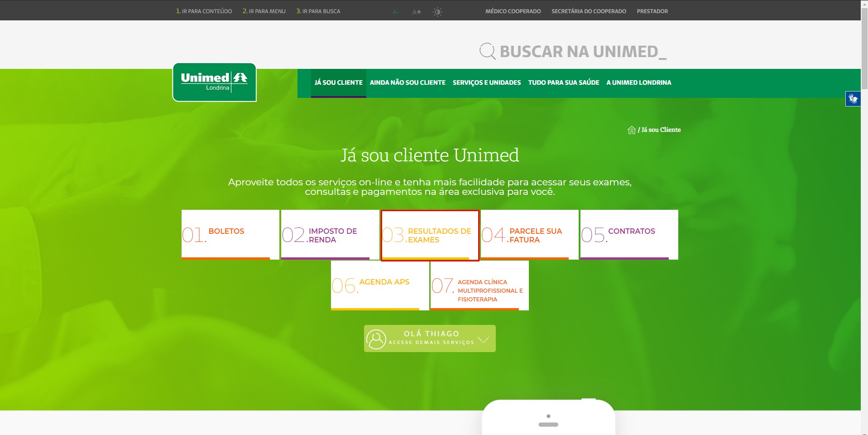
Task: Click the decrease font size A- icon
Action: tap(395, 12)
